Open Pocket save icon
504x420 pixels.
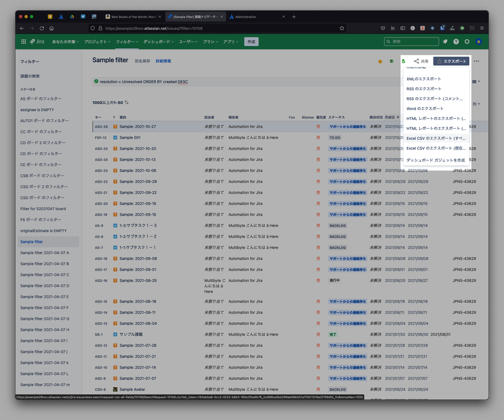[383, 28]
